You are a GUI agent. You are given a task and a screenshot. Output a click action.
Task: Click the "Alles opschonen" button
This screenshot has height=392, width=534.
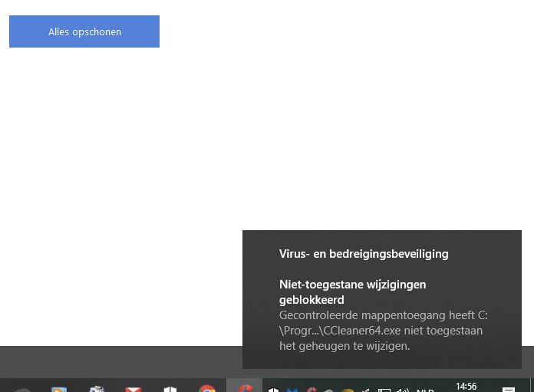click(84, 31)
